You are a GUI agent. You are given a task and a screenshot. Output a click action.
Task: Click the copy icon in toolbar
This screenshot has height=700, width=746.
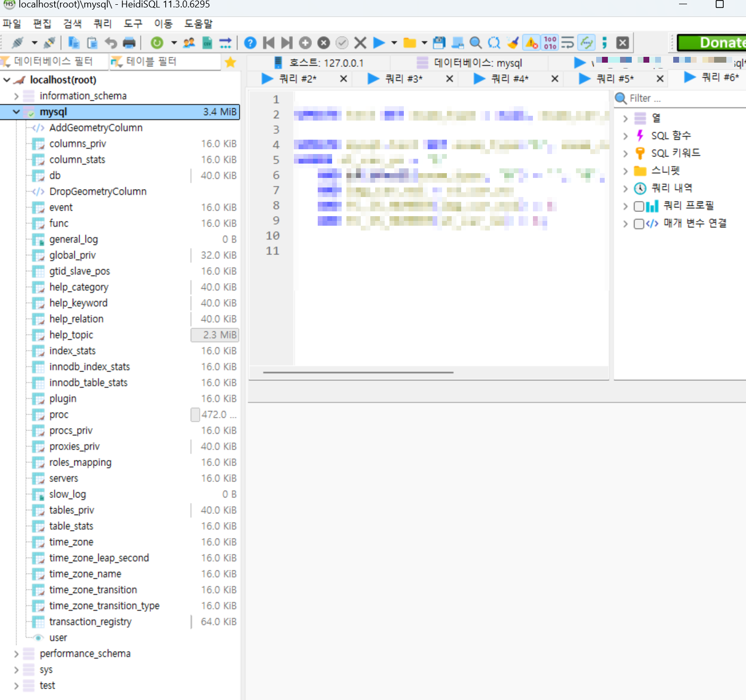pos(74,42)
